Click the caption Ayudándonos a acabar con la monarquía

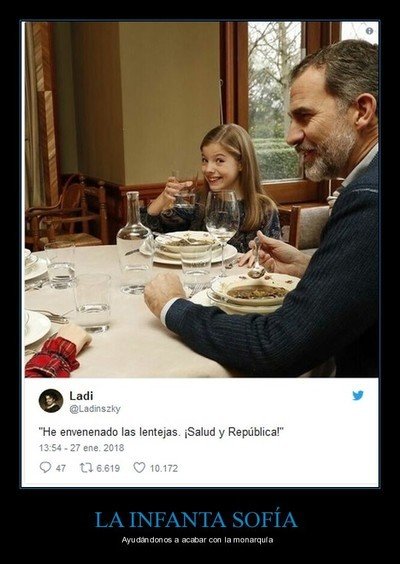point(197,540)
